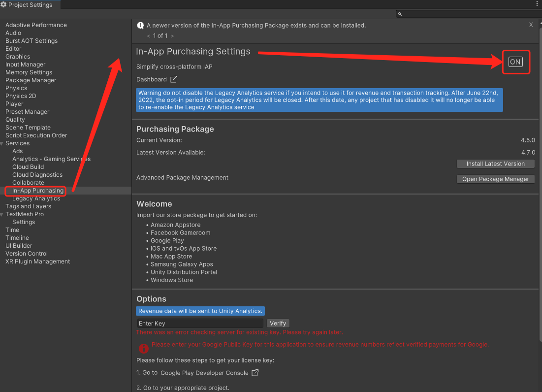542x392 pixels.
Task: Open the three-dot window options menu
Action: 537,4
